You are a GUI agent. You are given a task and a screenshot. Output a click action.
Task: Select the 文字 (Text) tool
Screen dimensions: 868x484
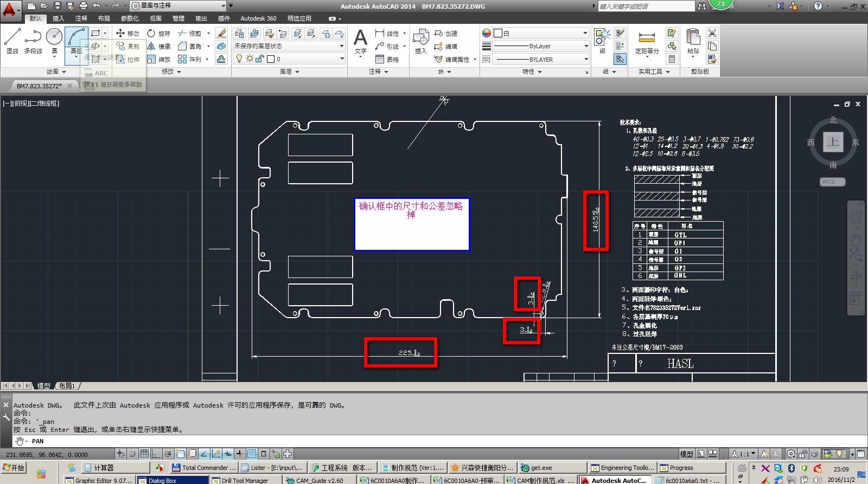click(360, 41)
